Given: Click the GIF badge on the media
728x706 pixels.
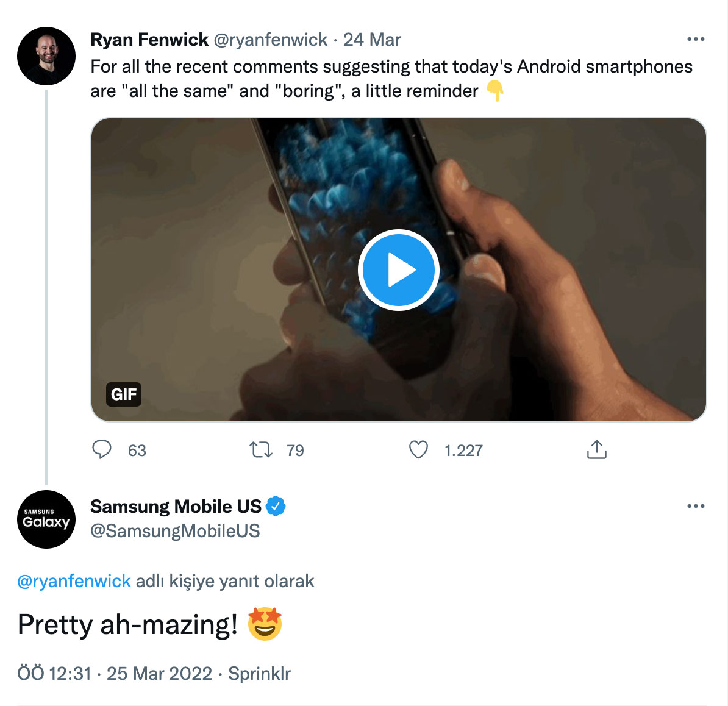Looking at the screenshot, I should pyautogui.click(x=124, y=394).
